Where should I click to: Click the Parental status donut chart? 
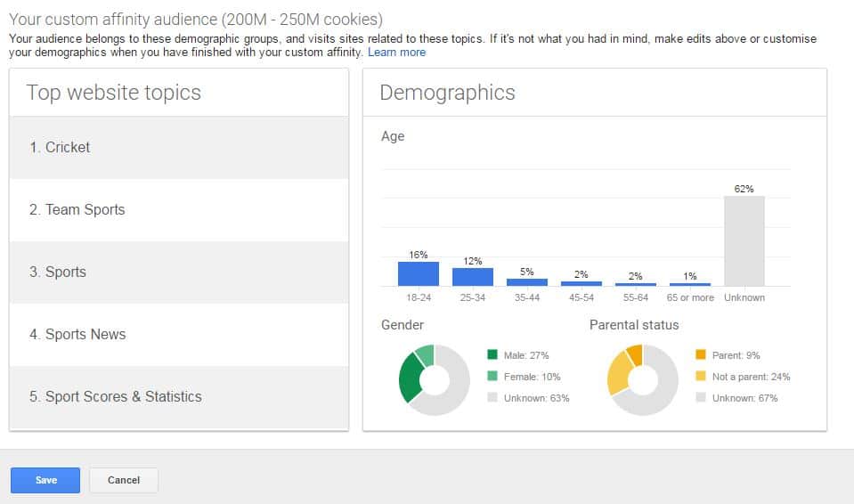(643, 379)
